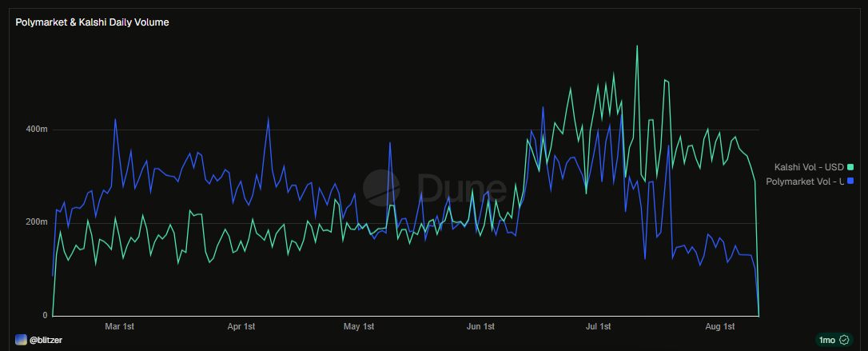Click the Apr 1st x-axis label

click(x=241, y=327)
